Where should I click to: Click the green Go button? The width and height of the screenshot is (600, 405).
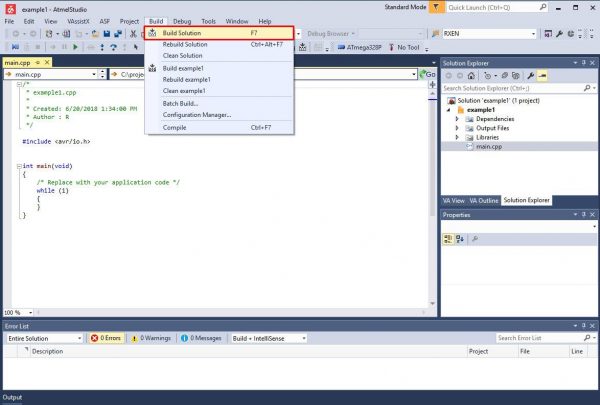[x=427, y=74]
